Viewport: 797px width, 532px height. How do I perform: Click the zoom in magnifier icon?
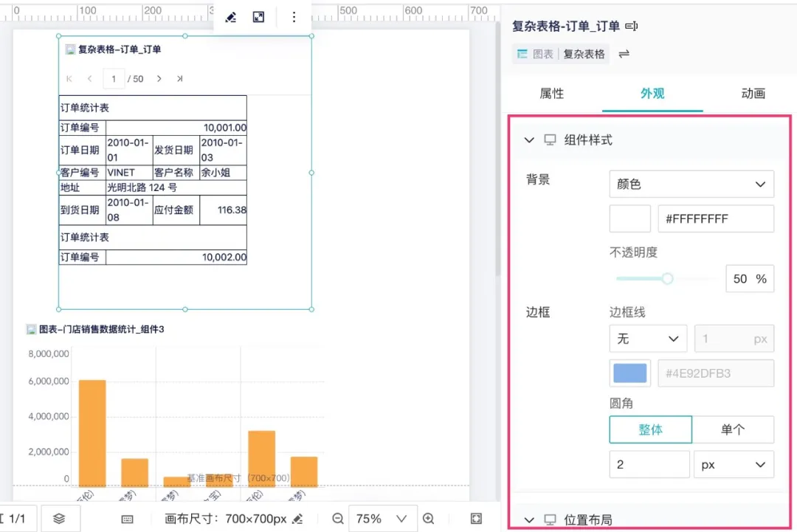pos(428,519)
